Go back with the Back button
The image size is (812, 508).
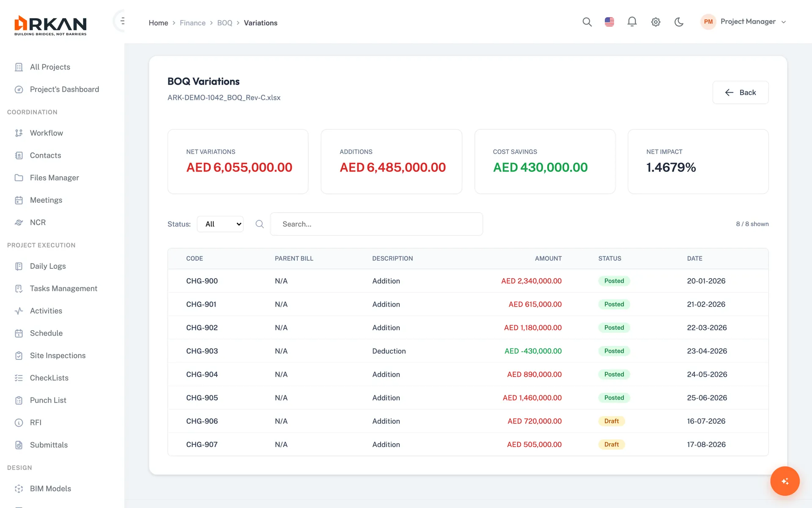740,92
